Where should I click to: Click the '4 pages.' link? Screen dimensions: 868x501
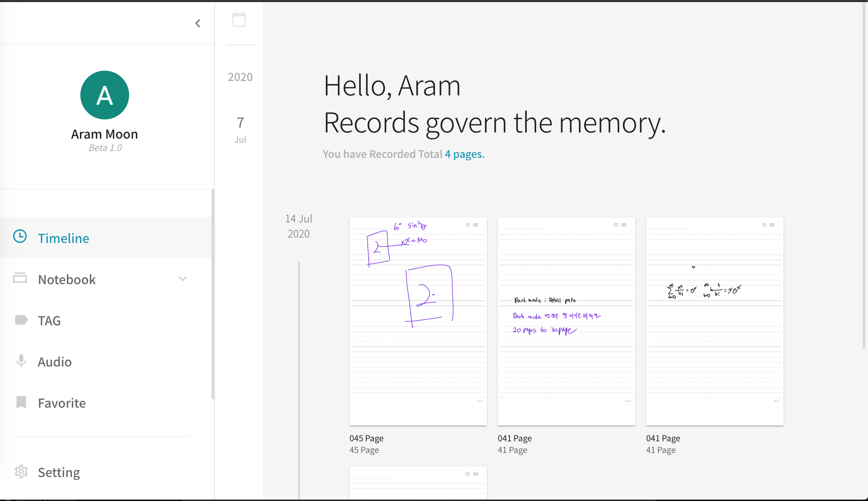pyautogui.click(x=465, y=154)
